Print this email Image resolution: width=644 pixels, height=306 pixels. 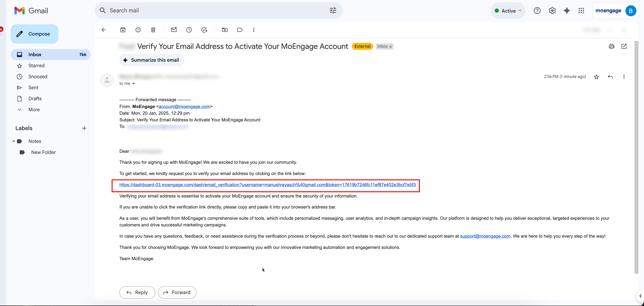click(611, 46)
